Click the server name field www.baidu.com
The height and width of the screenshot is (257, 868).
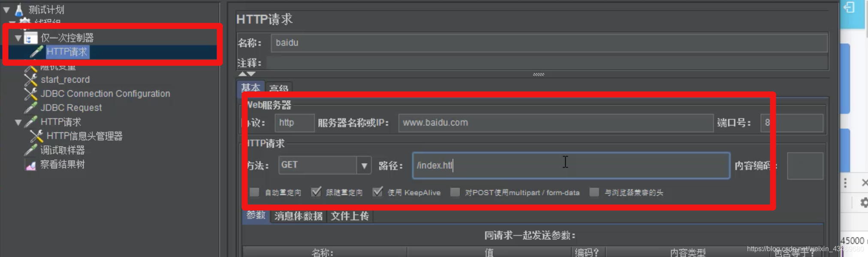point(556,123)
